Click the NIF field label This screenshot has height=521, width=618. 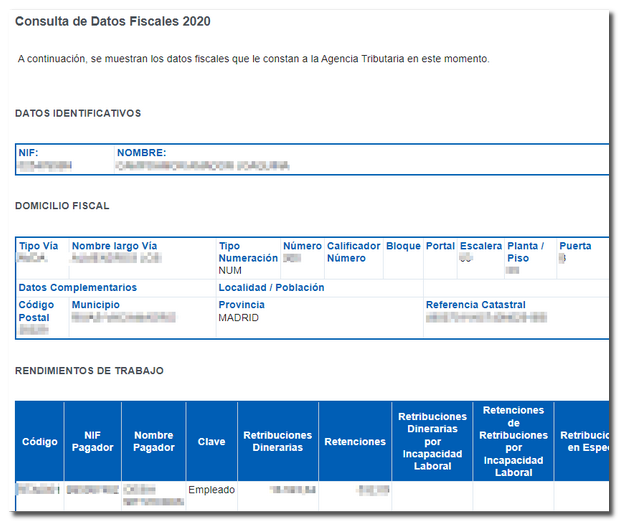28,153
